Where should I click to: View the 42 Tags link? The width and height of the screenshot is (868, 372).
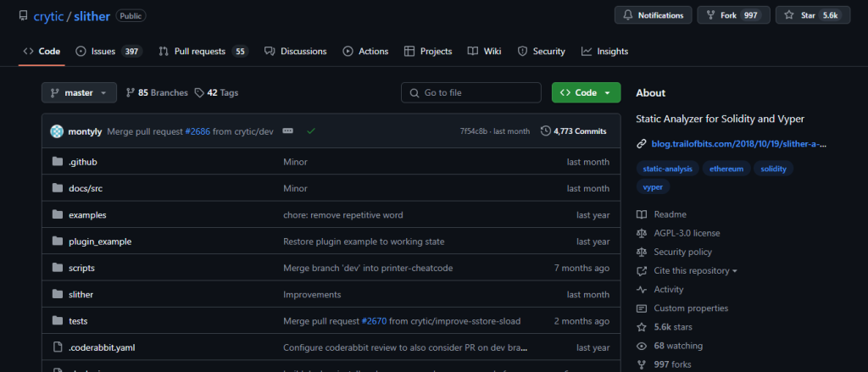217,93
